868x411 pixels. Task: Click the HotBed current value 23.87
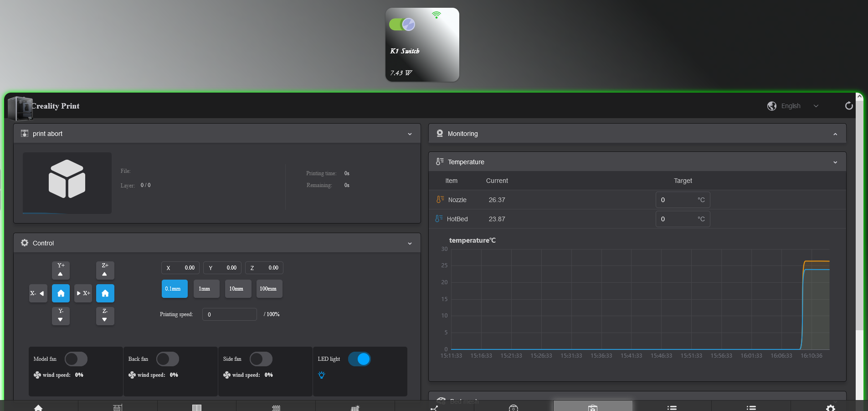tap(497, 219)
